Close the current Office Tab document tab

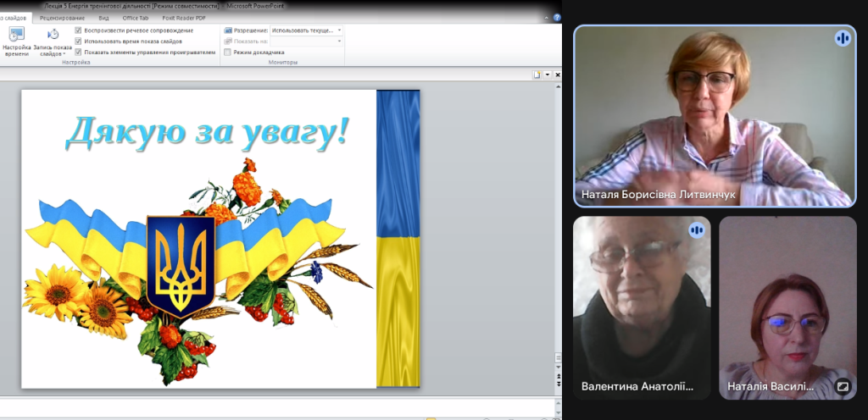click(x=558, y=75)
